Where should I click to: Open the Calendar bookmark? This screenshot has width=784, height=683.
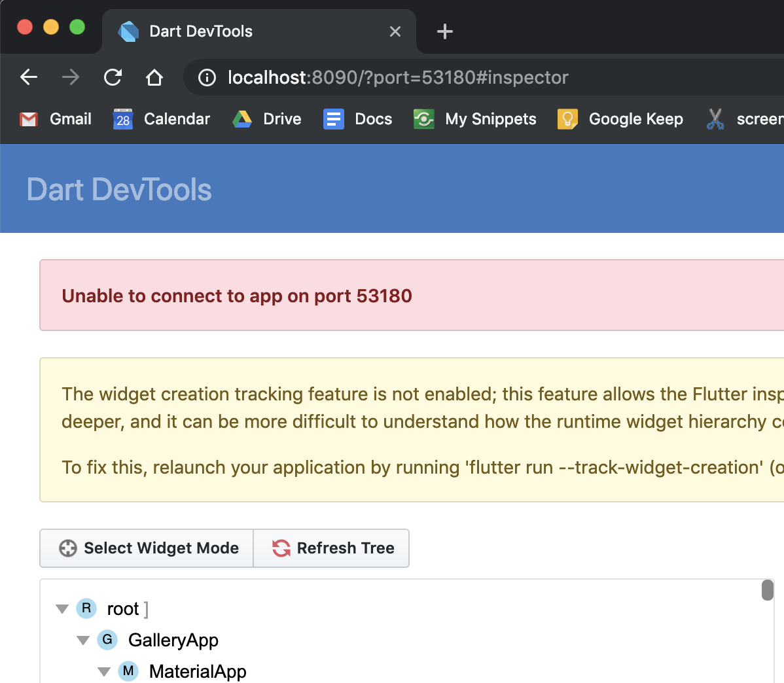point(162,119)
